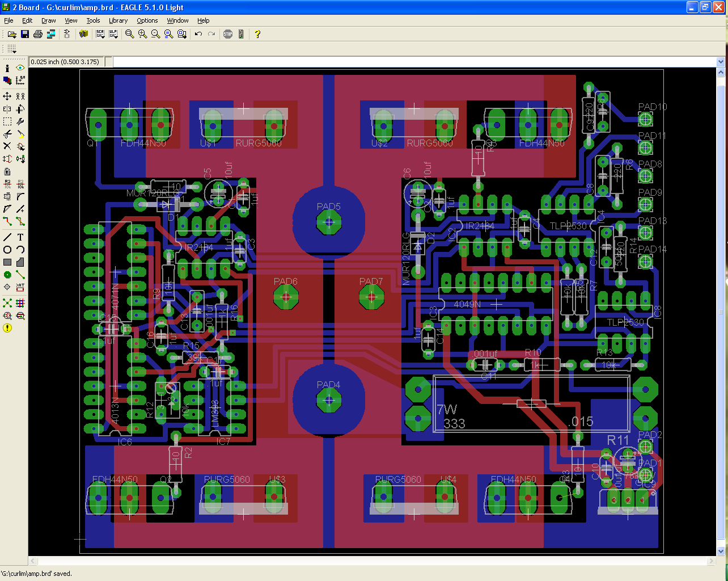This screenshot has height=581, width=728.
Task: Select the Mark origin tool
Action: [20, 81]
